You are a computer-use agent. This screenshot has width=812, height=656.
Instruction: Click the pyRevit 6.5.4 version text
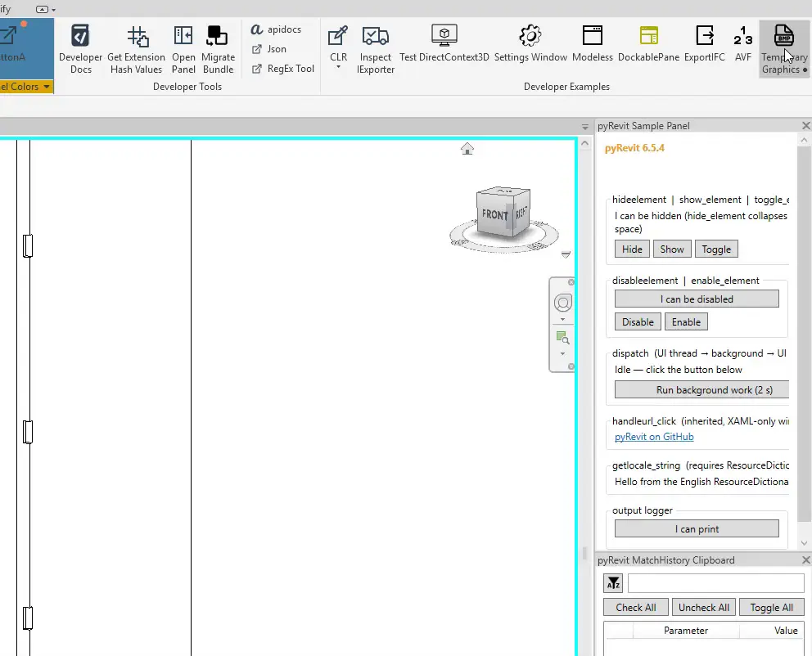pyautogui.click(x=634, y=148)
